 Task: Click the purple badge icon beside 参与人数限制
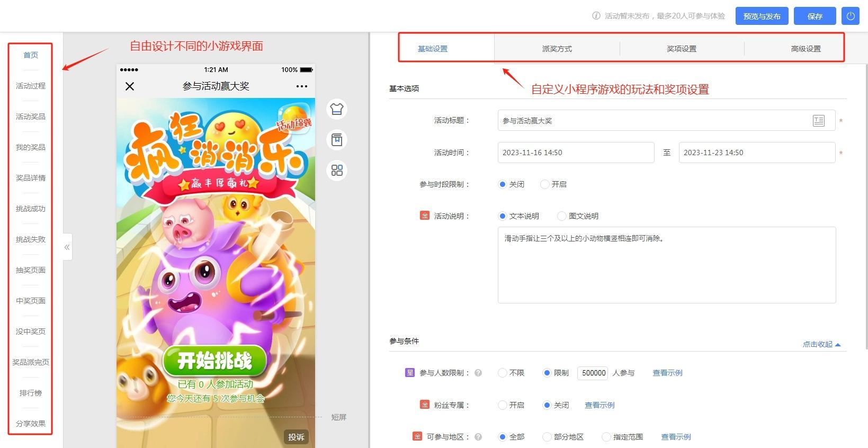[x=410, y=373]
